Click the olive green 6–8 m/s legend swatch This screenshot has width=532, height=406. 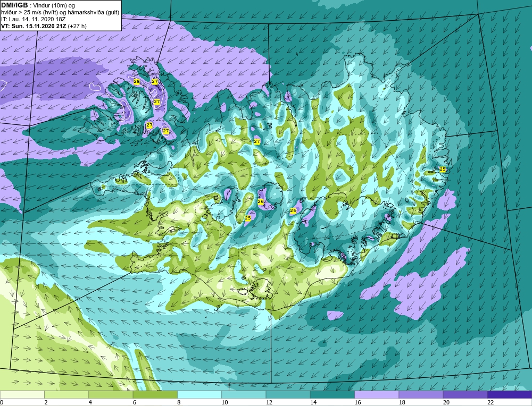pyautogui.click(x=155, y=394)
